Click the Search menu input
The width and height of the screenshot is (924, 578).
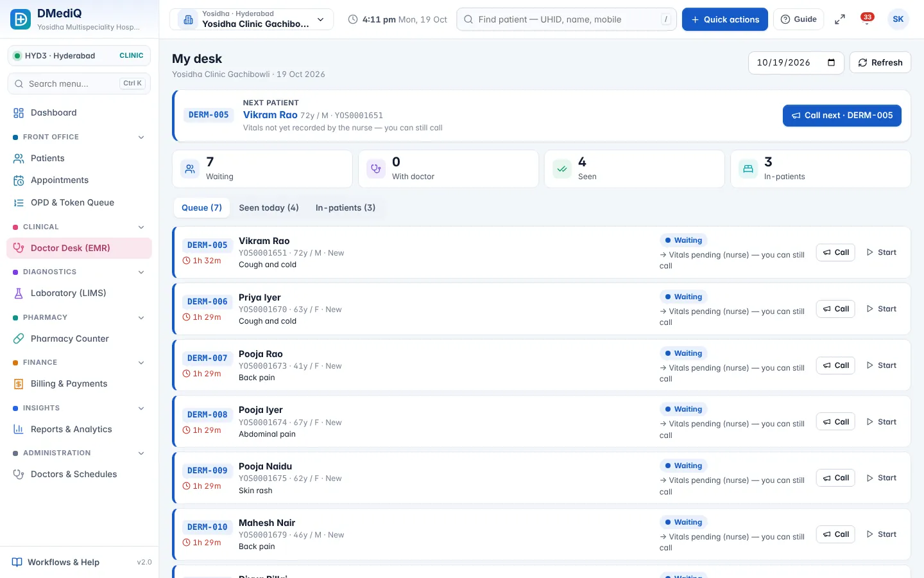(79, 83)
